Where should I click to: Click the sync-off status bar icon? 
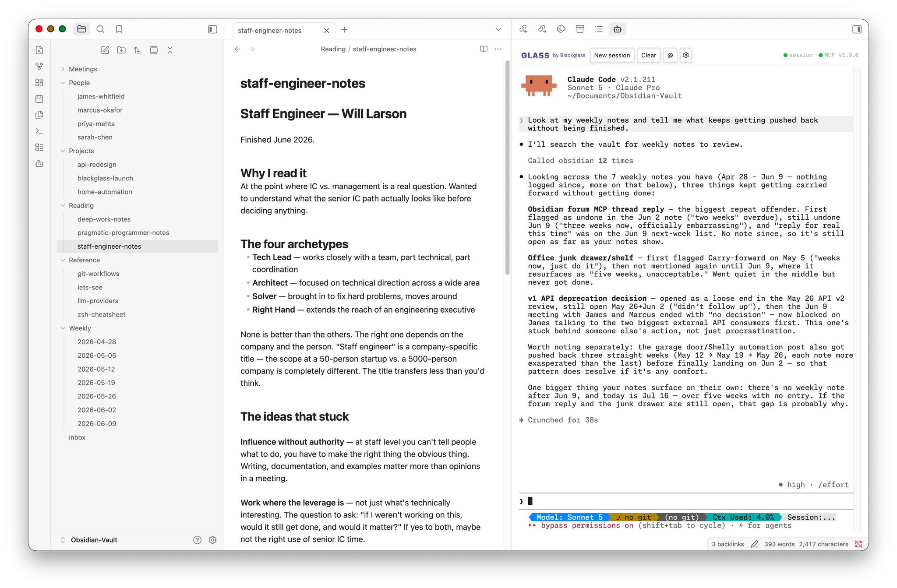point(858,544)
